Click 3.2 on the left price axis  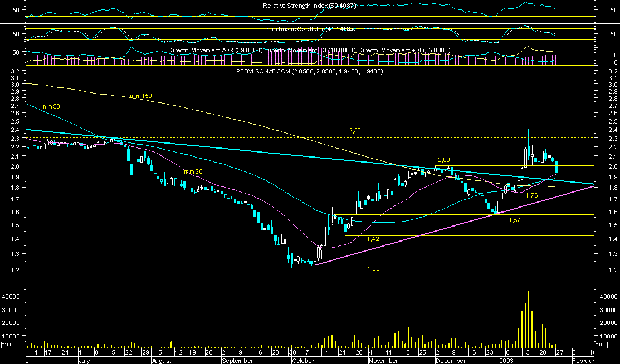16,72
